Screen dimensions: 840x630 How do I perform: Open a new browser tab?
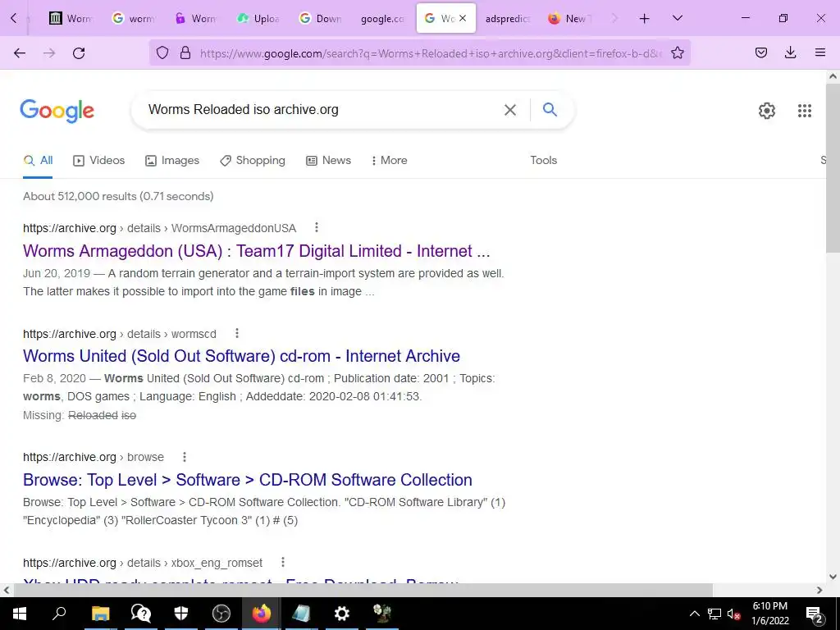645,19
